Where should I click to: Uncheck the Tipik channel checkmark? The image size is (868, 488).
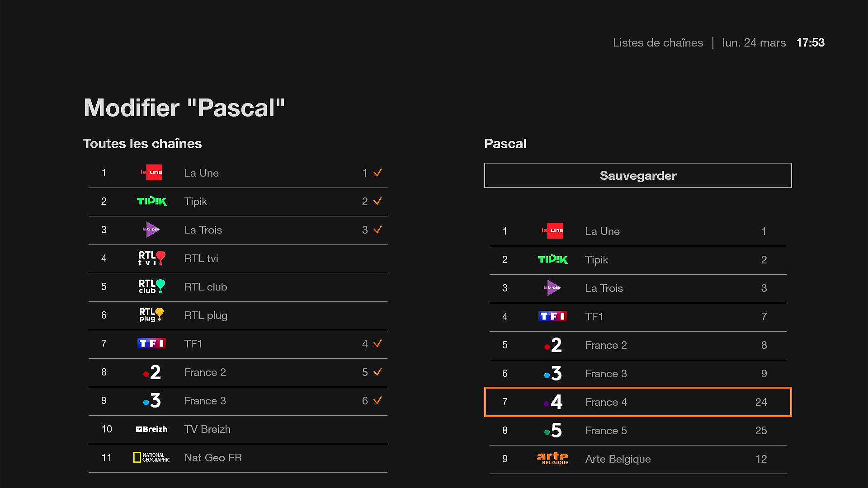point(377,201)
